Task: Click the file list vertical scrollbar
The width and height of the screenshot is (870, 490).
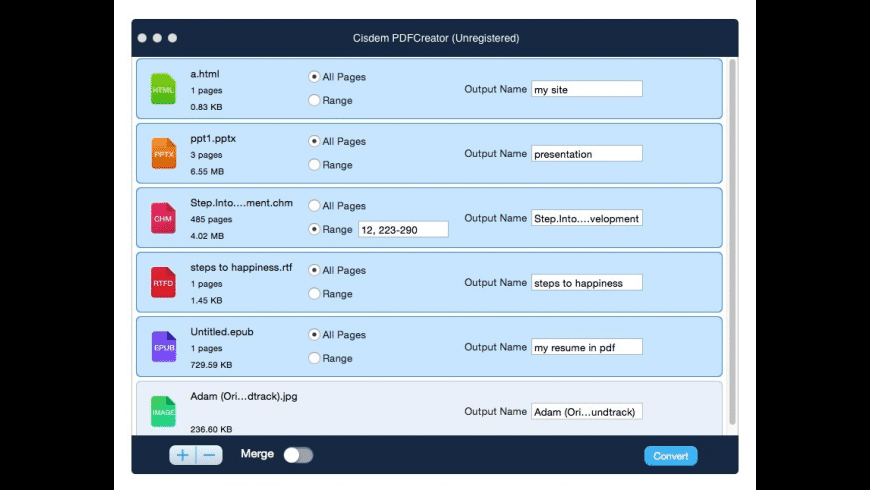Action: point(732,242)
